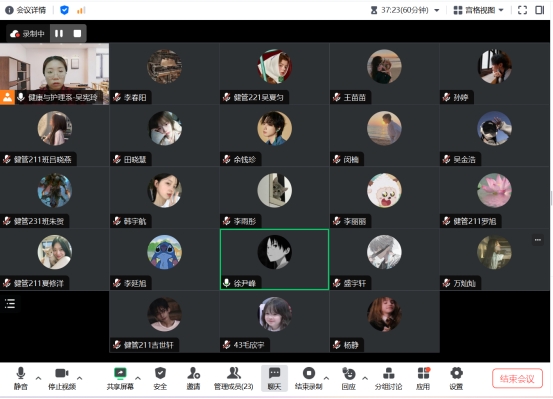Open 分组讨论 breakout rooms
553x399 pixels.
click(x=388, y=378)
